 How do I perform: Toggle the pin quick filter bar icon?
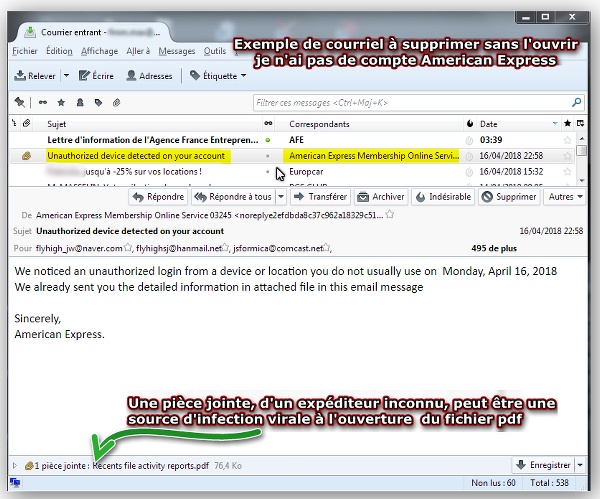click(x=19, y=102)
